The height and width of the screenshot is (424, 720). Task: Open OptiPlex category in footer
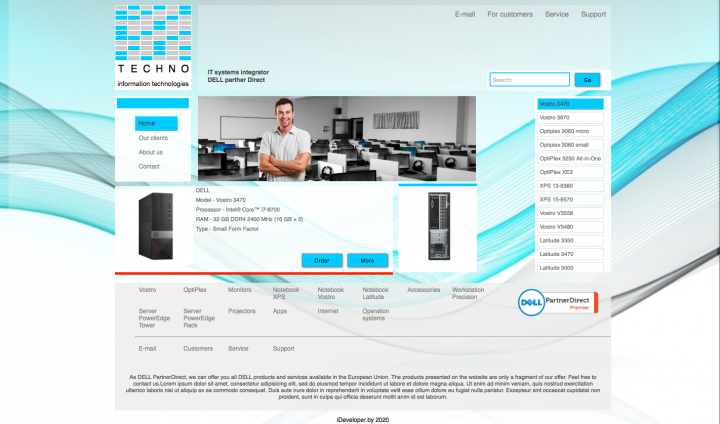coord(195,290)
